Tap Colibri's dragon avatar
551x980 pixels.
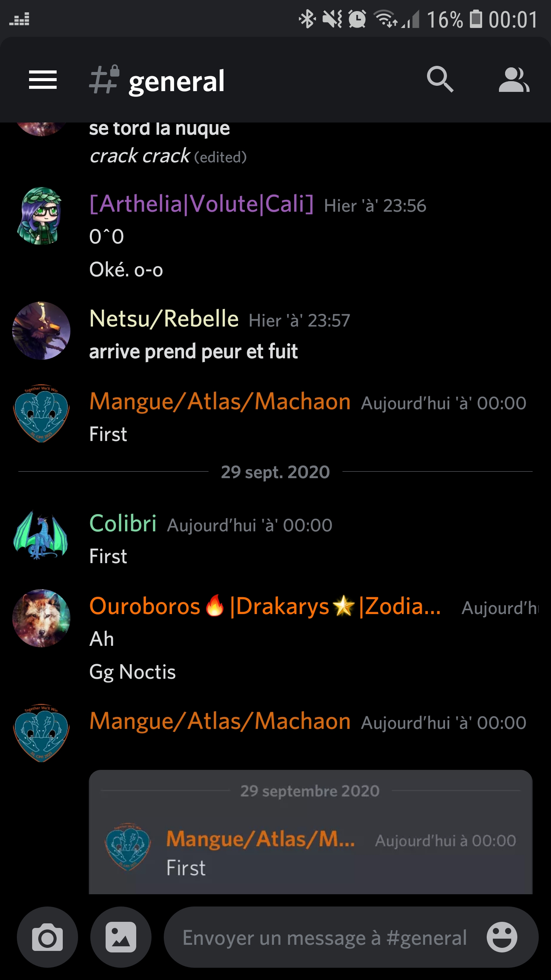point(41,535)
